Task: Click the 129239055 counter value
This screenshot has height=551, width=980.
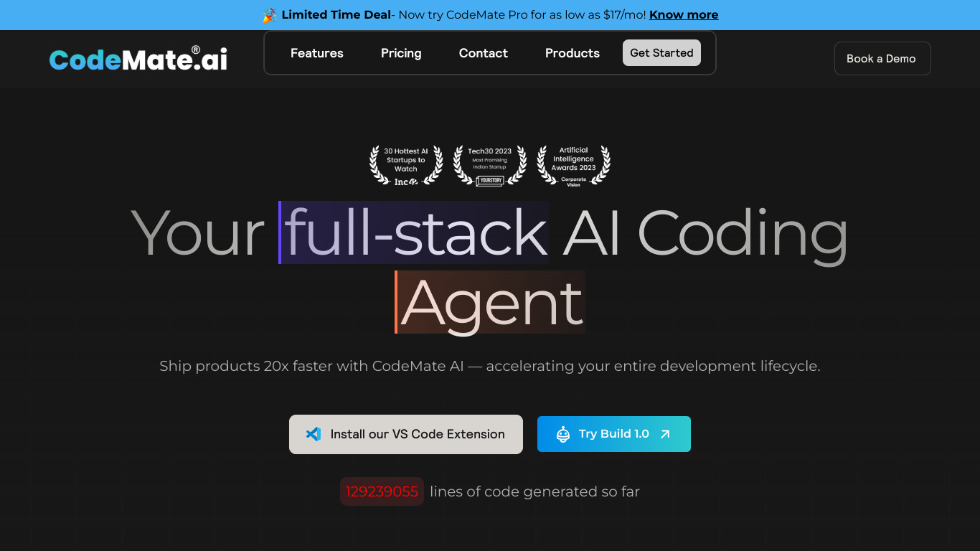Action: pyautogui.click(x=382, y=491)
